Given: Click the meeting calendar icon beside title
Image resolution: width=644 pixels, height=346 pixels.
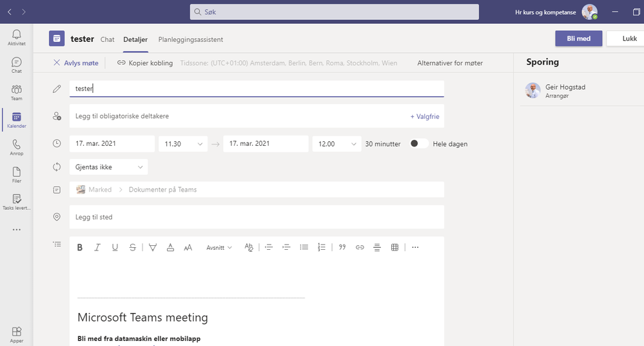Looking at the screenshot, I should click(57, 39).
